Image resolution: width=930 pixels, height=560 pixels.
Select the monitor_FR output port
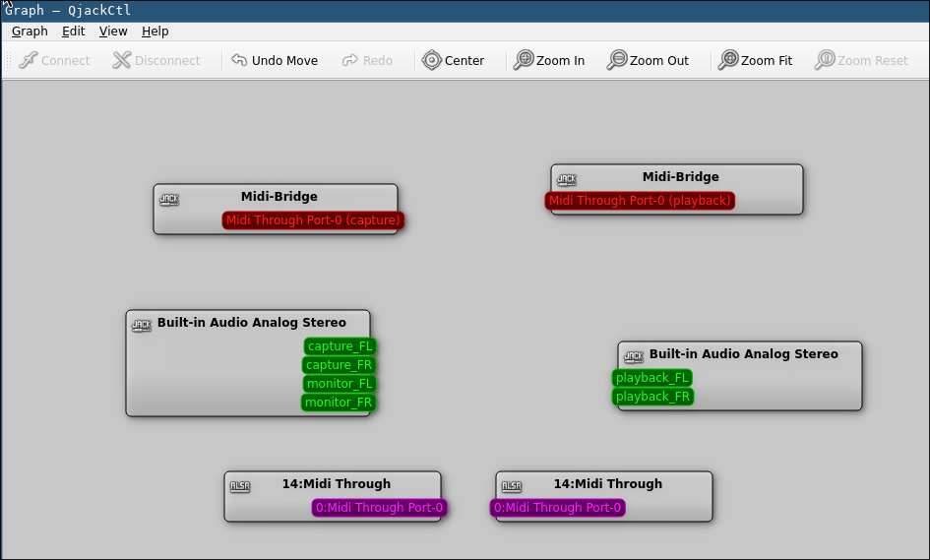click(339, 403)
